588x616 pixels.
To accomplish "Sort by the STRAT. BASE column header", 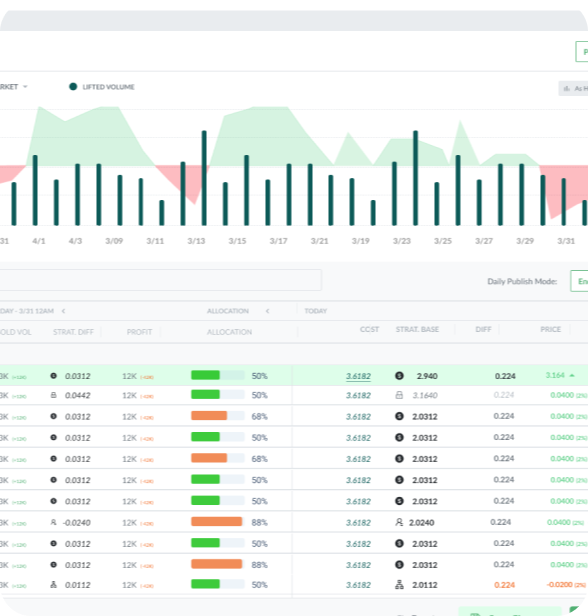I will point(417,330).
